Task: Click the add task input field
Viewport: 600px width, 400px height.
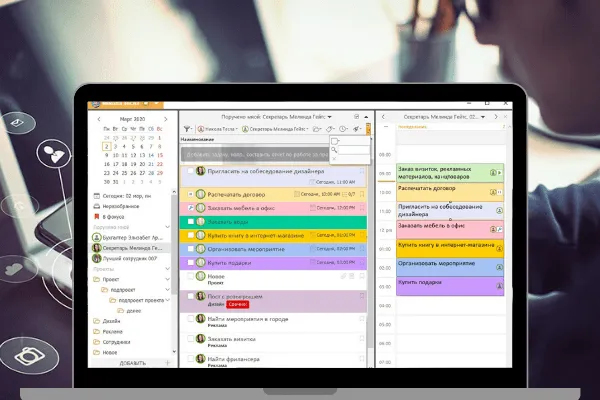Action: [x=255, y=155]
